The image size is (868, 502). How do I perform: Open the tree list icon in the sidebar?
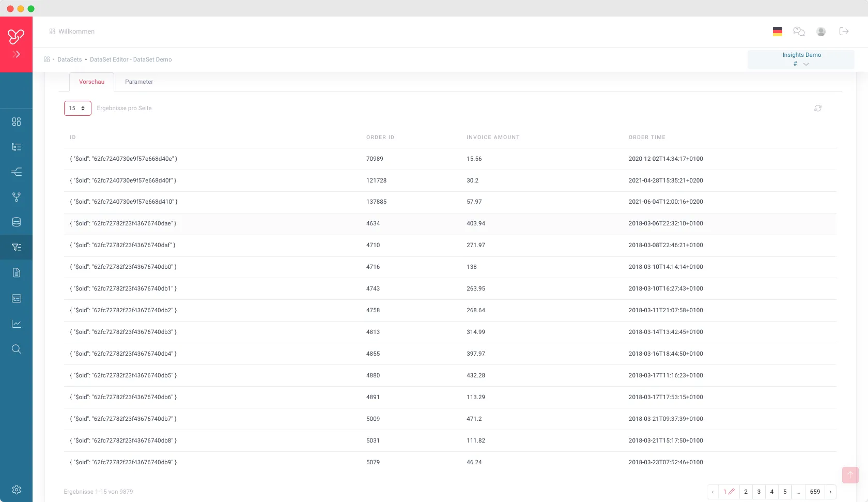[17, 147]
